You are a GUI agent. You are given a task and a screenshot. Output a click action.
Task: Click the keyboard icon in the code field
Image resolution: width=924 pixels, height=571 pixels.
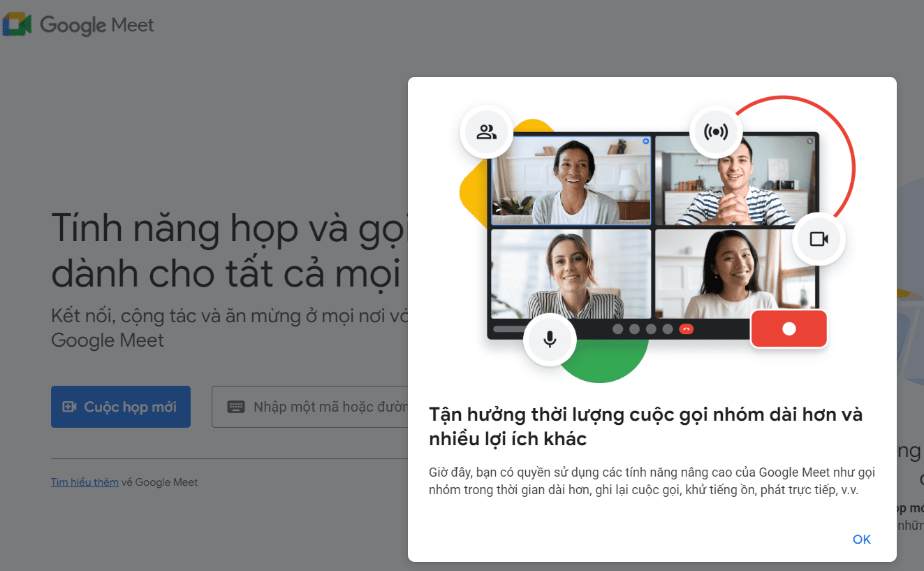[236, 407]
